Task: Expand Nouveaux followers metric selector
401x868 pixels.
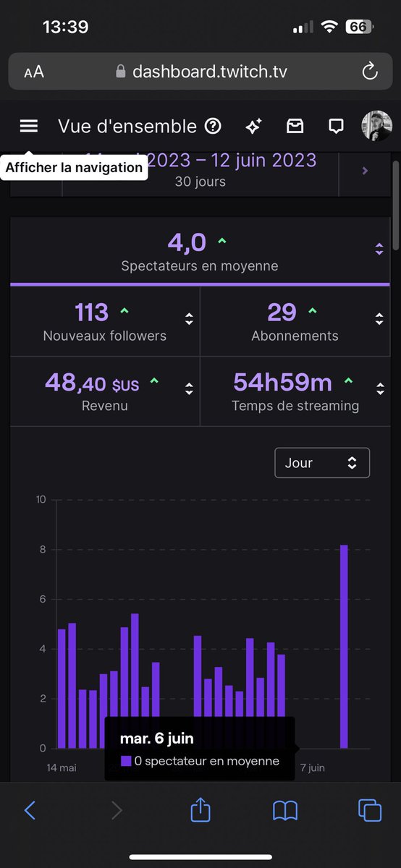Action: pos(189,319)
